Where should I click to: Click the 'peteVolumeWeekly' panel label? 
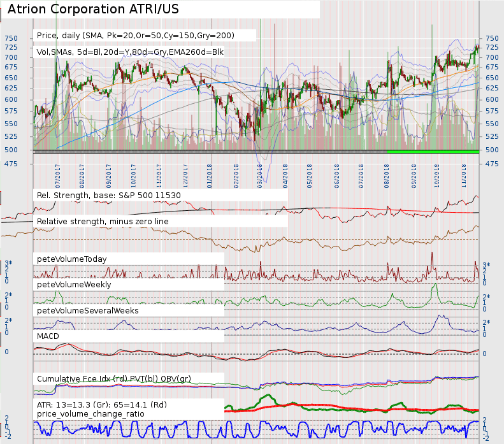(x=74, y=285)
